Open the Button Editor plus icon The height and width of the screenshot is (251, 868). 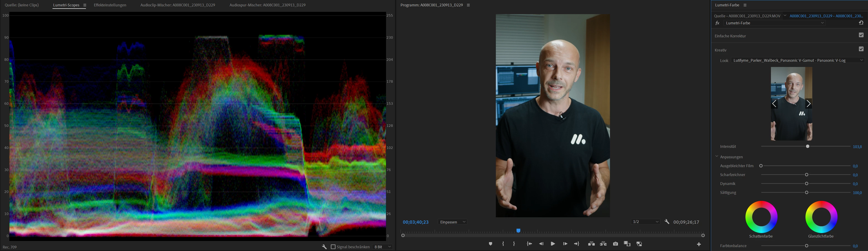tap(699, 244)
